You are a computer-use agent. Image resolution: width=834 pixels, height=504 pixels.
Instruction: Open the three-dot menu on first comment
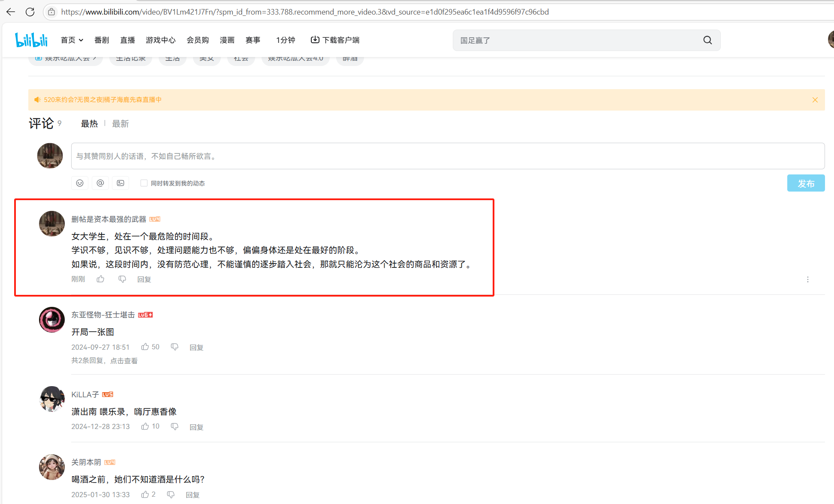click(808, 279)
